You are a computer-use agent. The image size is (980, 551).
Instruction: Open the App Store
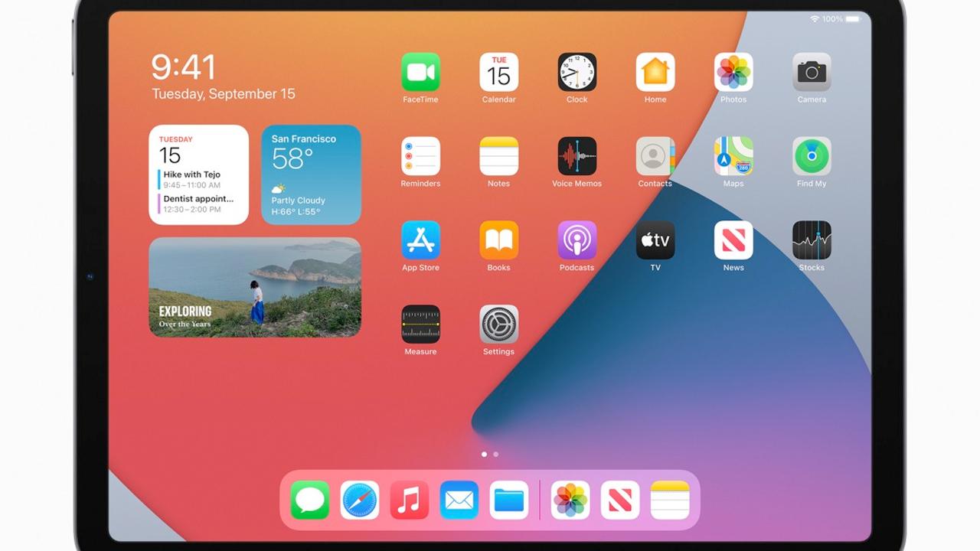pyautogui.click(x=420, y=240)
